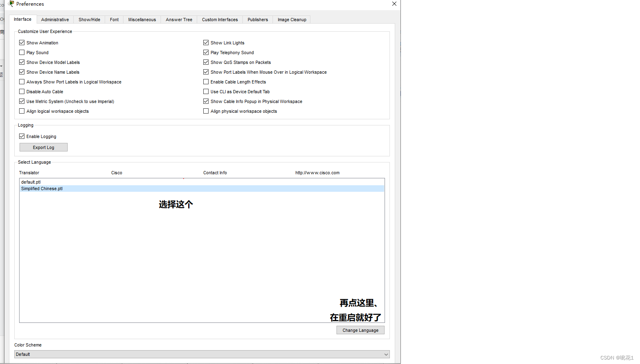640x364 pixels.
Task: Toggle Show QoS Stamps on Packets
Action: (206, 62)
